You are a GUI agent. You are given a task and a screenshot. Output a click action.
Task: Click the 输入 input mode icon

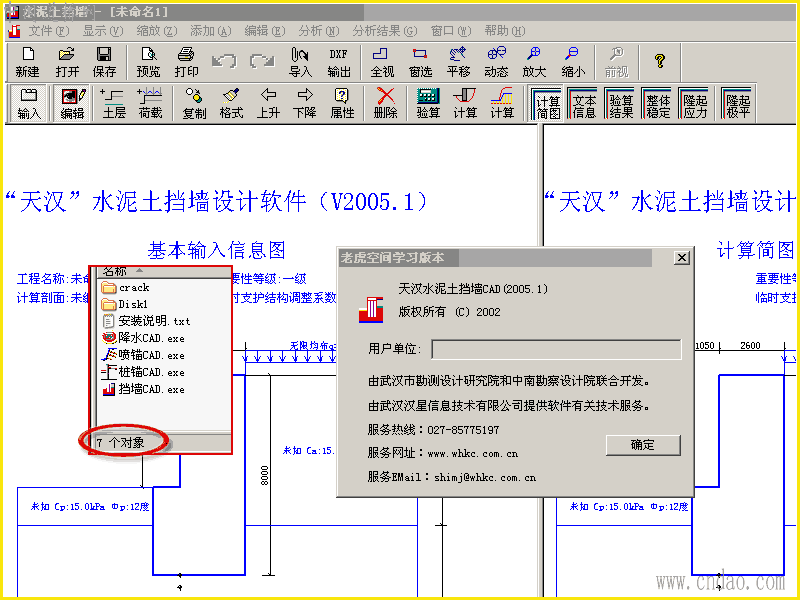tap(29, 103)
